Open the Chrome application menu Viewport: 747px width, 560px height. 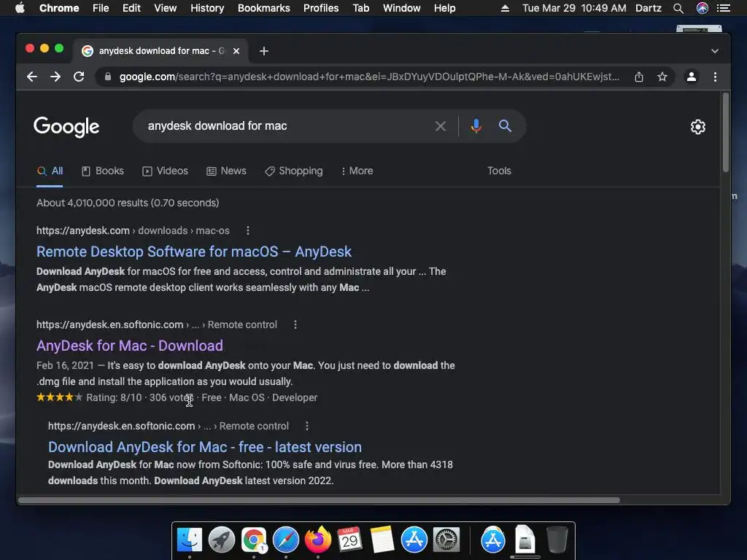pos(59,8)
